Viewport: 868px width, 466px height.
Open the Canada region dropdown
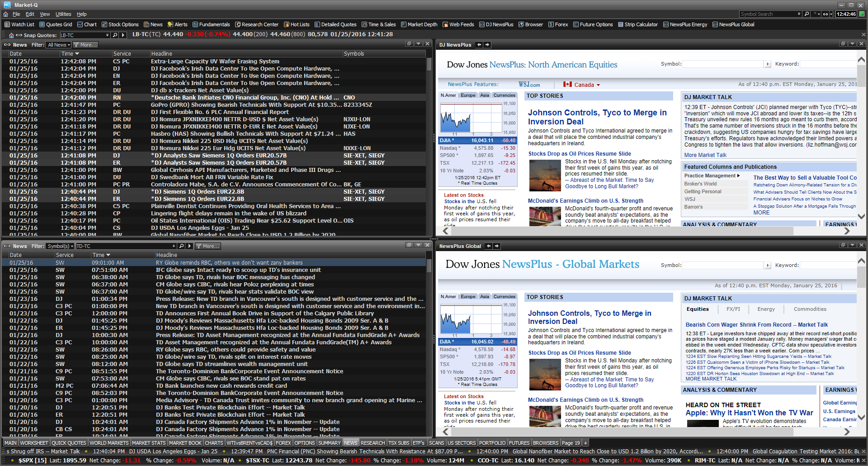pyautogui.click(x=581, y=85)
